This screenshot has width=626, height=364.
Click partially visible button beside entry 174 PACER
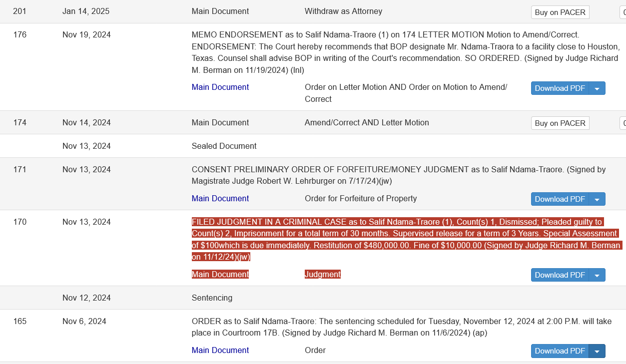coord(623,123)
